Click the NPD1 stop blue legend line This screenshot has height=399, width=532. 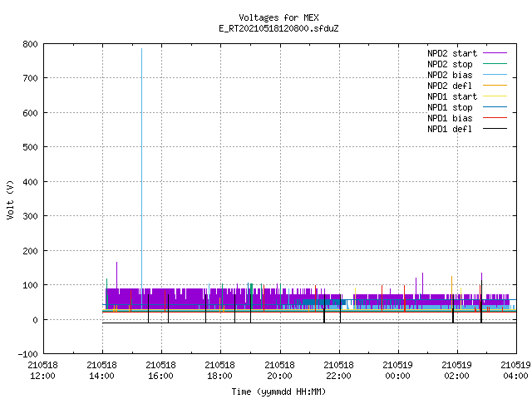pyautogui.click(x=495, y=107)
